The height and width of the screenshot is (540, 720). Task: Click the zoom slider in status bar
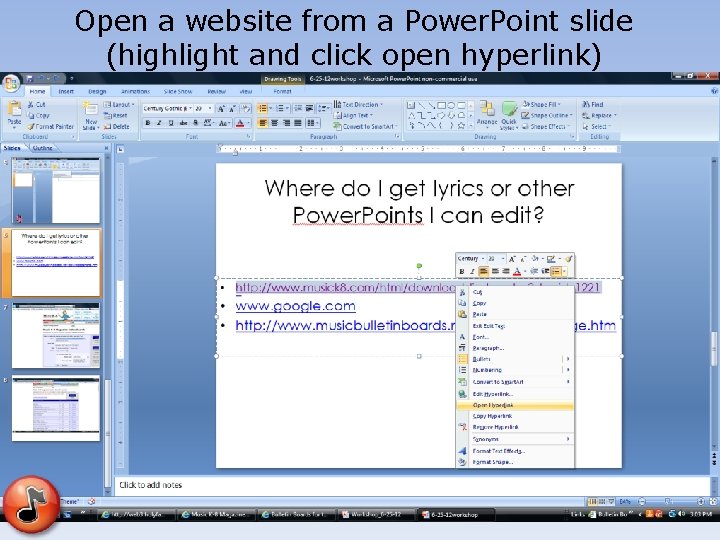pyautogui.click(x=670, y=501)
